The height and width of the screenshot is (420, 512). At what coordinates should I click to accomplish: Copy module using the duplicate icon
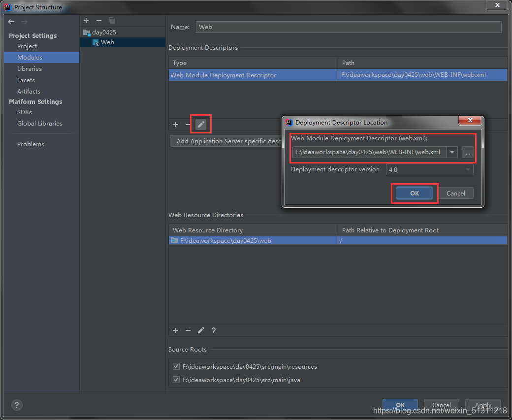tap(112, 21)
